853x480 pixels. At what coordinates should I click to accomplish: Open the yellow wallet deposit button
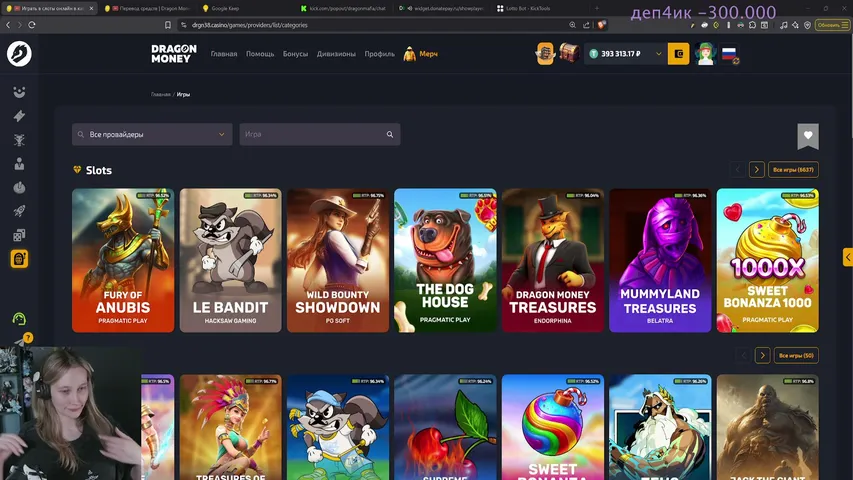(678, 54)
